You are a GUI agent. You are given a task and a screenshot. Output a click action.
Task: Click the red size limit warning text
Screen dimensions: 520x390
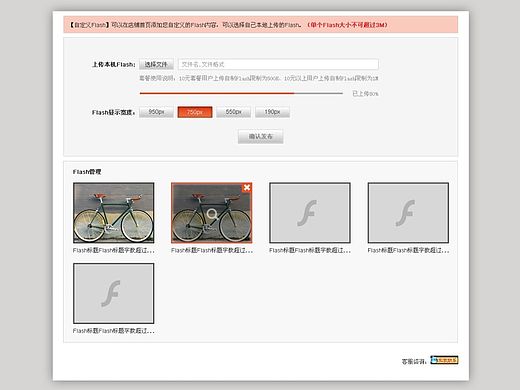[347, 25]
